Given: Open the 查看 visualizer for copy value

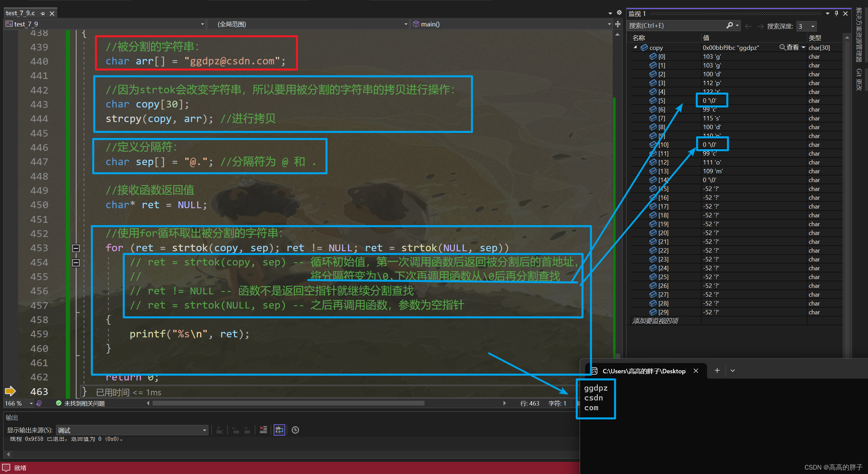Looking at the screenshot, I should pyautogui.click(x=789, y=47).
